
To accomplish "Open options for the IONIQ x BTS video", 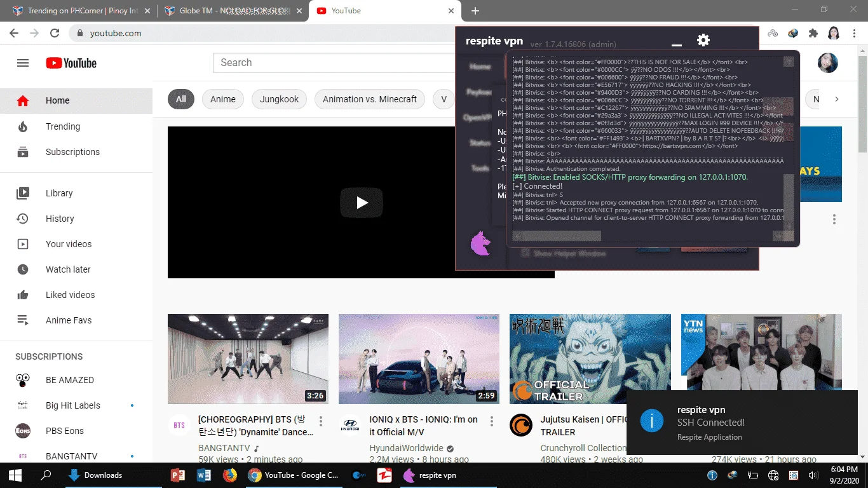I will [x=492, y=421].
